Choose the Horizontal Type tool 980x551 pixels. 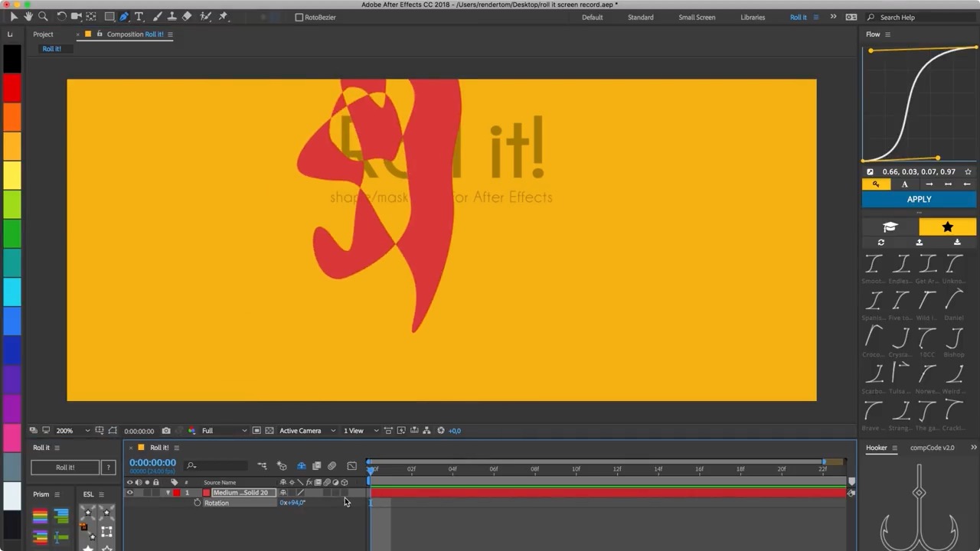point(139,17)
